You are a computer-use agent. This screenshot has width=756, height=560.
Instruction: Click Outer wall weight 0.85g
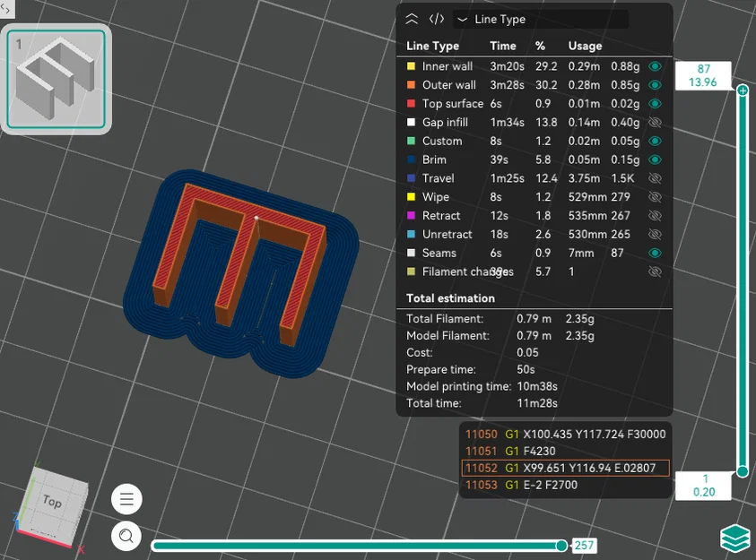625,85
